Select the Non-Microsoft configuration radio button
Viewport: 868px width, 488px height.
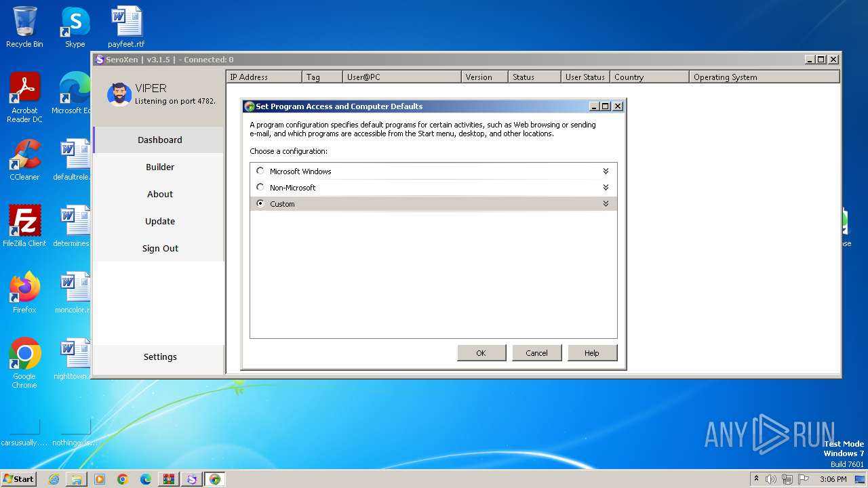pos(260,188)
